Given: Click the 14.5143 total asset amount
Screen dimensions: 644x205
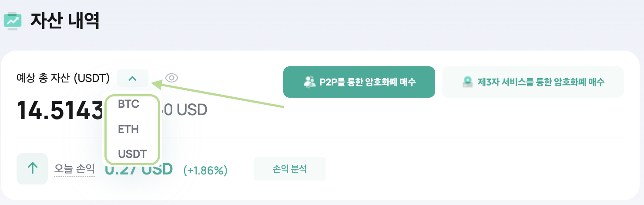Looking at the screenshot, I should [x=59, y=110].
